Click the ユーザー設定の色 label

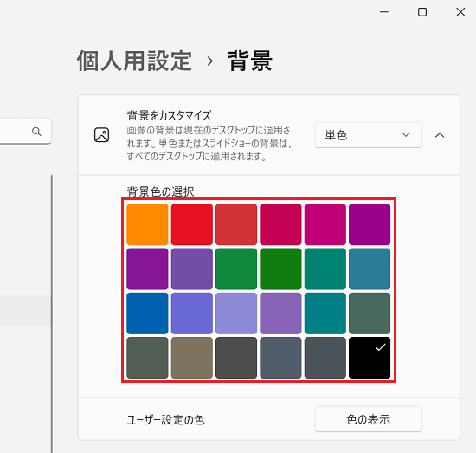[x=165, y=420]
